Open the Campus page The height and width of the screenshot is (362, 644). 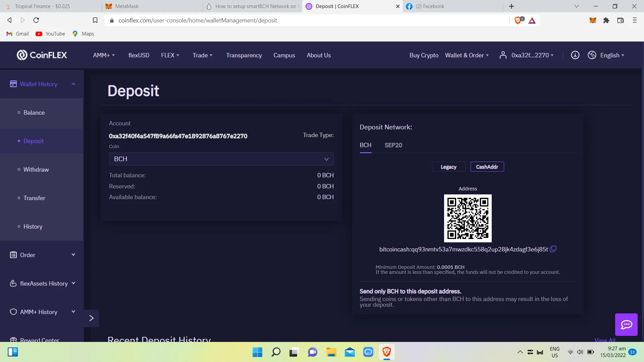point(284,55)
